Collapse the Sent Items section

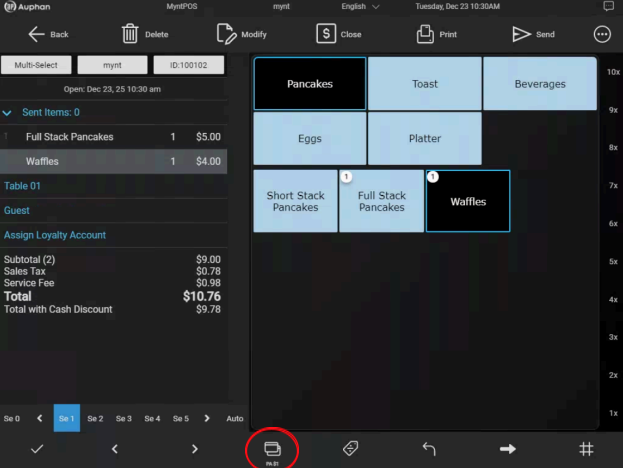7,113
